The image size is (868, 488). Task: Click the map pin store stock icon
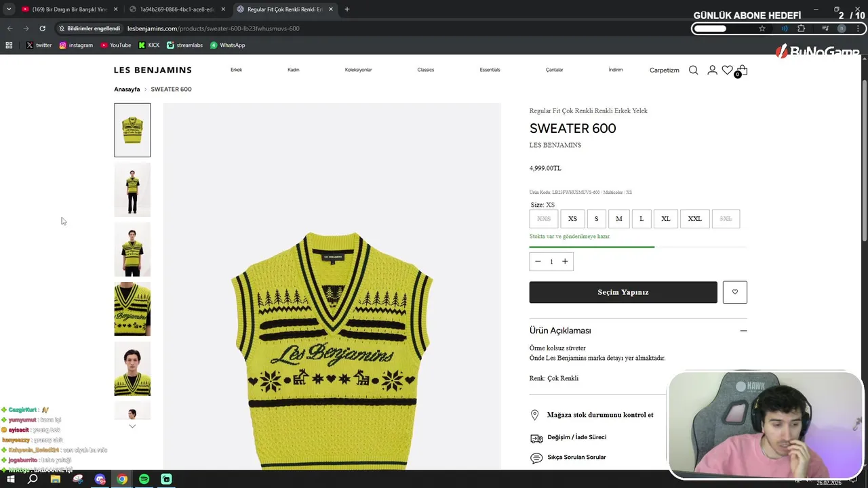pyautogui.click(x=534, y=415)
